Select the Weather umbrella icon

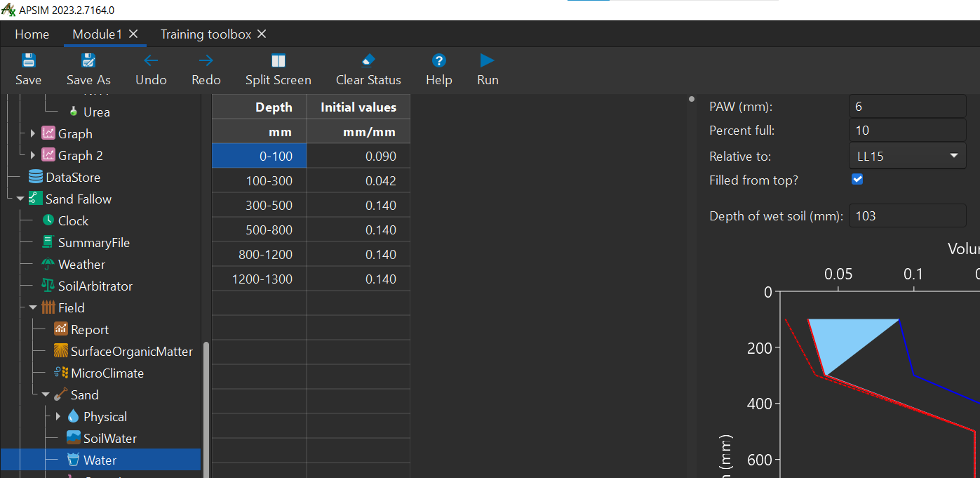click(48, 264)
